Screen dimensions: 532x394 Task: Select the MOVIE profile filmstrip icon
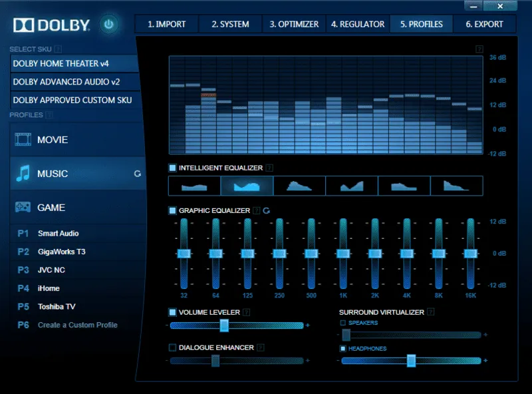23,140
